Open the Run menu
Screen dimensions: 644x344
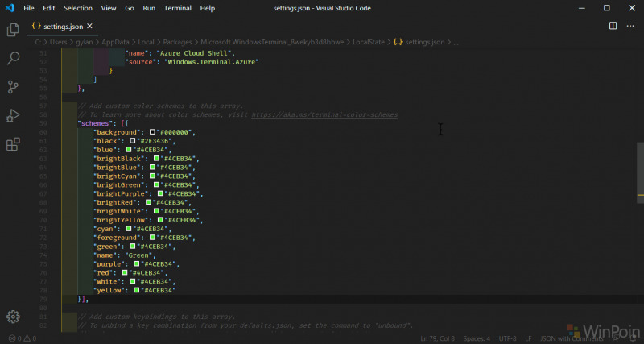tap(149, 8)
